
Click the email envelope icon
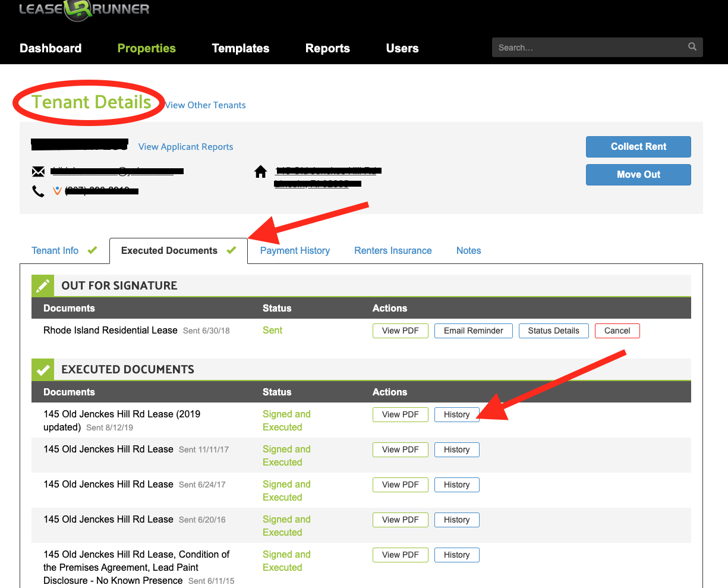pyautogui.click(x=38, y=172)
